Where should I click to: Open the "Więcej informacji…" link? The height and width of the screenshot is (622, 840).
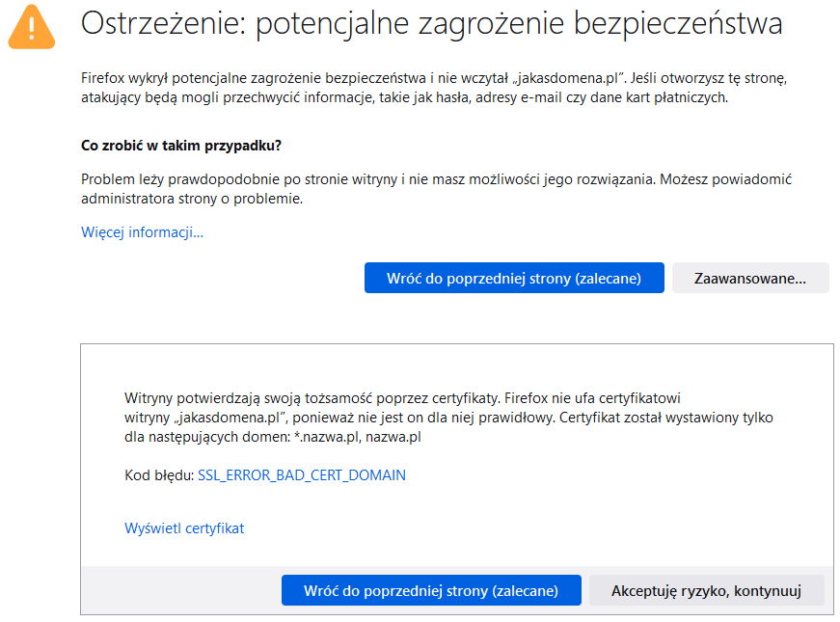tap(142, 232)
